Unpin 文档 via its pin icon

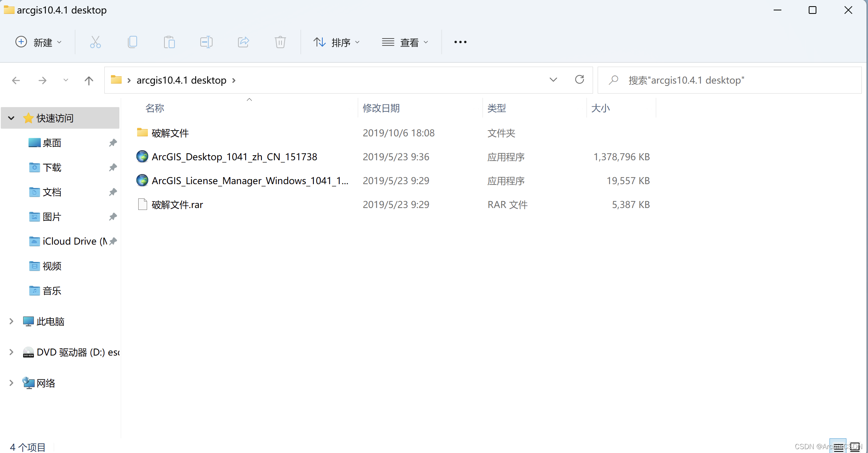coord(112,192)
